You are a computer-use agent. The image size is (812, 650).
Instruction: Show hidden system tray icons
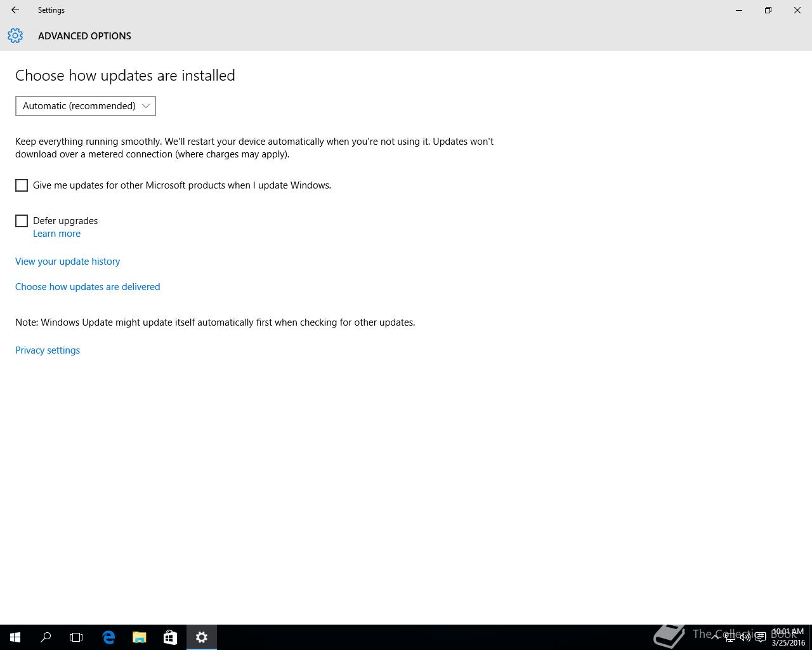tap(715, 637)
